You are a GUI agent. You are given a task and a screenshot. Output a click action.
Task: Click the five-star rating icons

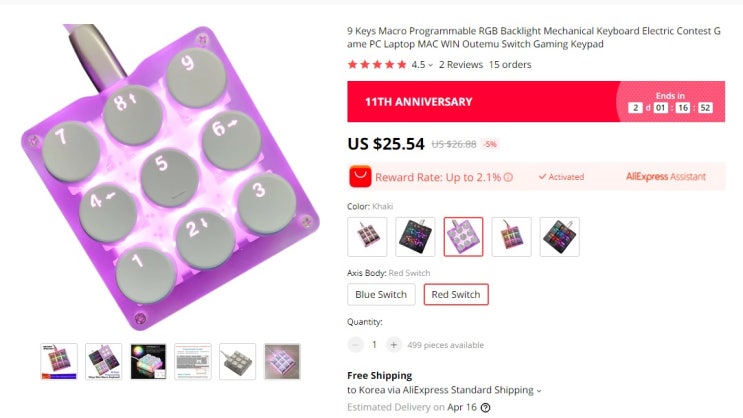tap(377, 64)
